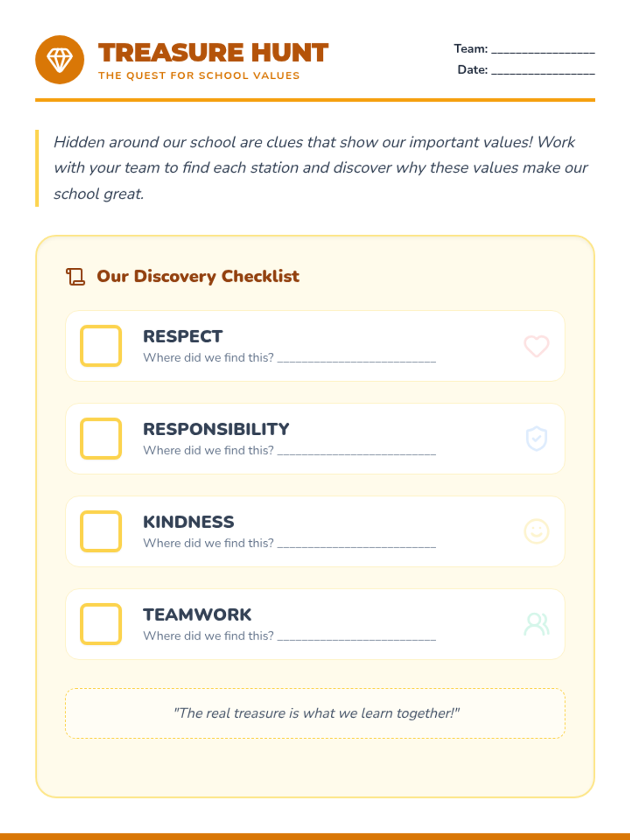This screenshot has height=840, width=630.
Task: Check the Respect checkbox
Action: (101, 346)
